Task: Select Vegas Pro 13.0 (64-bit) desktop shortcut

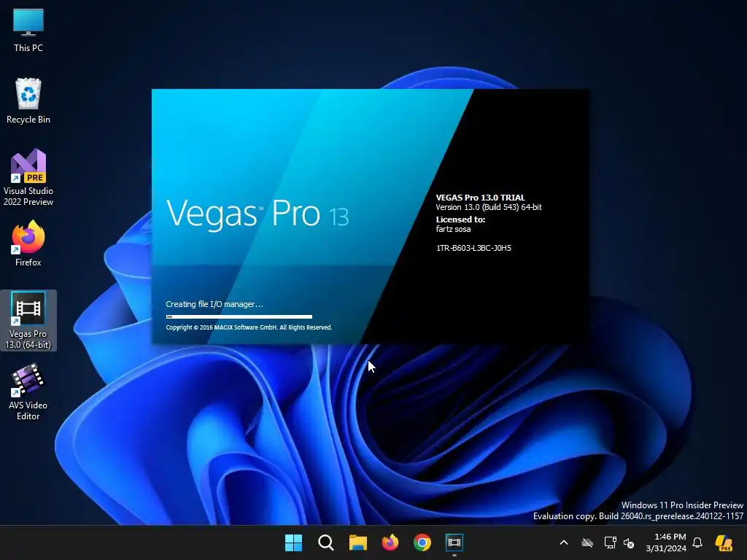Action: [28, 320]
